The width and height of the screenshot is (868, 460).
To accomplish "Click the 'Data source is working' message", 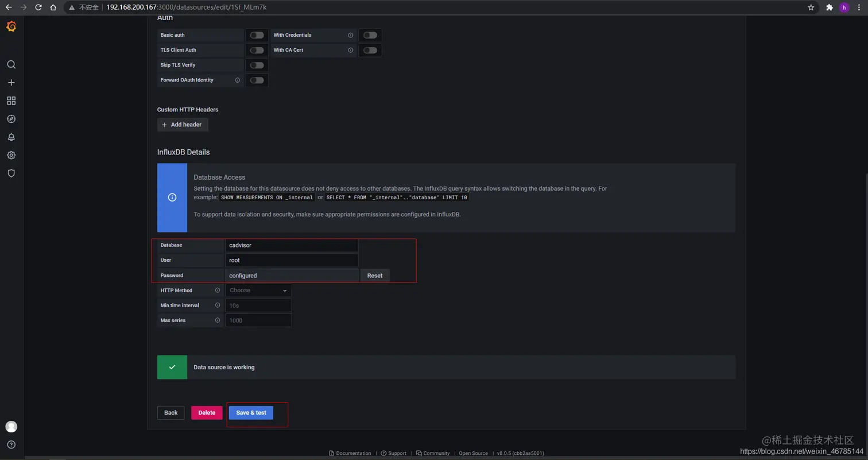I will pyautogui.click(x=224, y=368).
